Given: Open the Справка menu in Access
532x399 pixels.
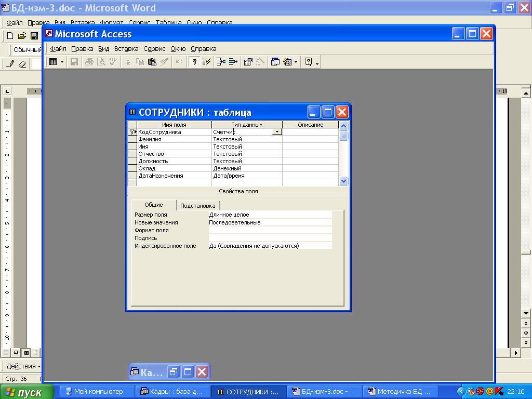Looking at the screenshot, I should (x=204, y=48).
